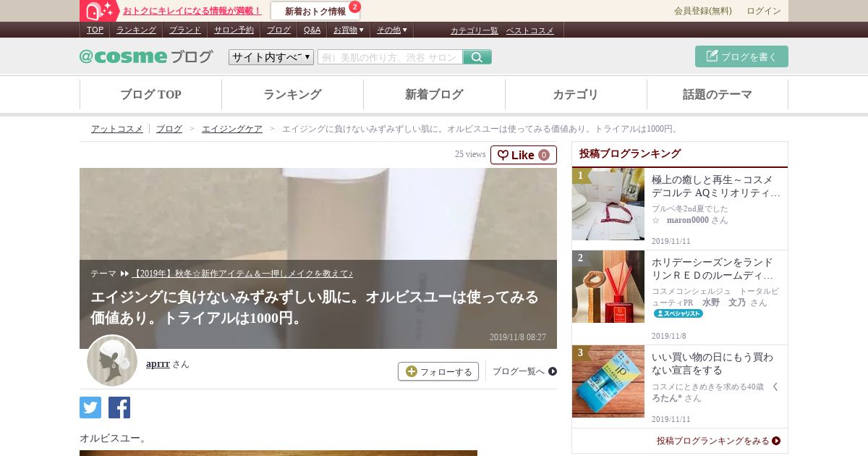Screen dimensions: 868x456
Task: Switch to the ランキング main tab
Action: pyautogui.click(x=292, y=94)
